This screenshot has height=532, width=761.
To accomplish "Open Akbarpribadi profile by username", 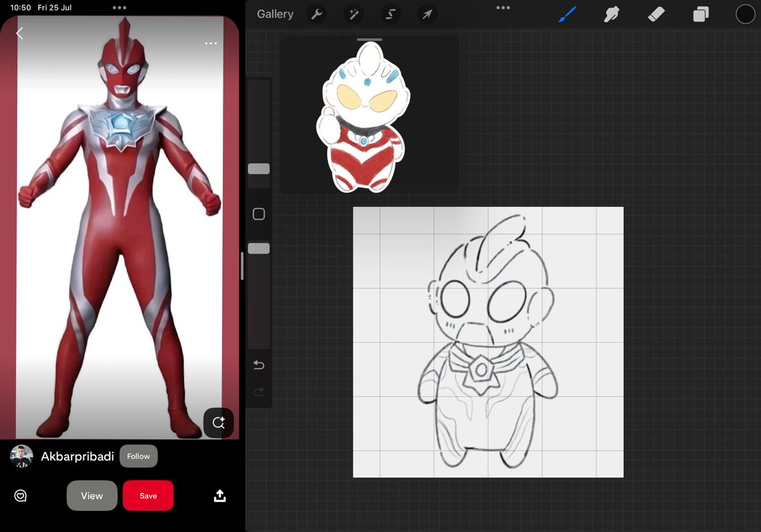I will (77, 456).
